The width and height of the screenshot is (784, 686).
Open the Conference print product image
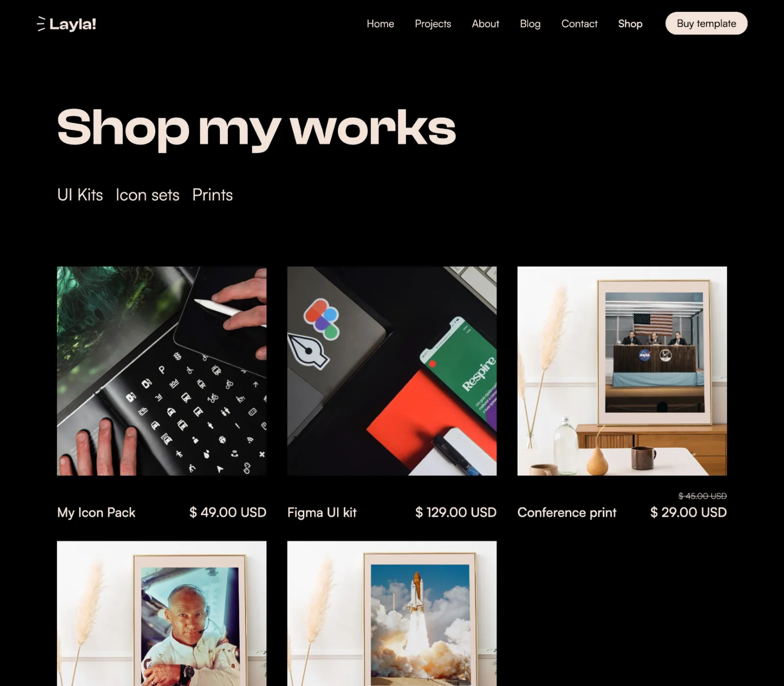click(622, 371)
